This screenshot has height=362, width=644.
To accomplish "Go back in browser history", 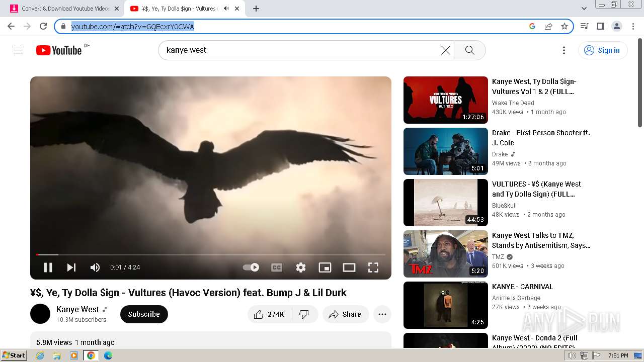I will pos(11,26).
